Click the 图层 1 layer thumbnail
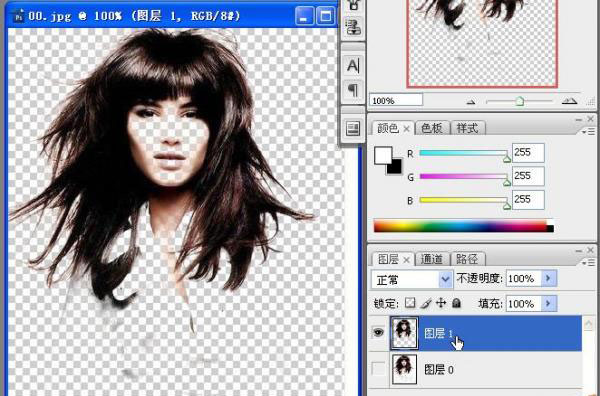The height and width of the screenshot is (396, 600). [x=404, y=333]
